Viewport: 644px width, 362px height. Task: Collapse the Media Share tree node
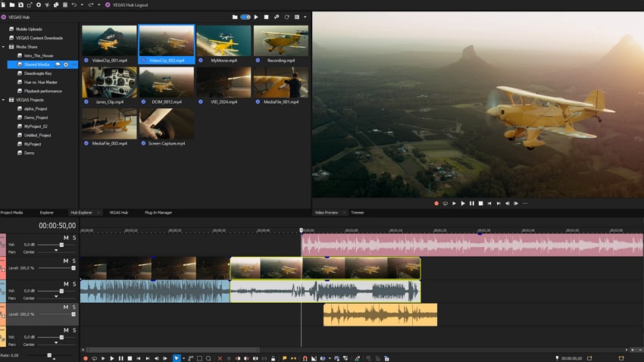click(3, 47)
